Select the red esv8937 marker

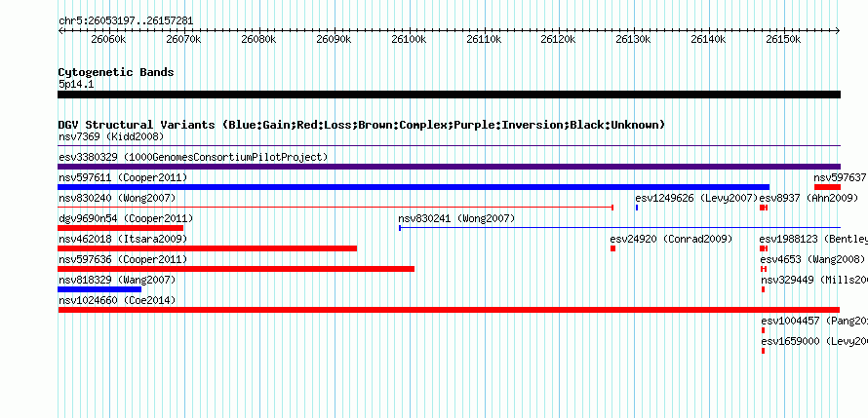coord(764,208)
